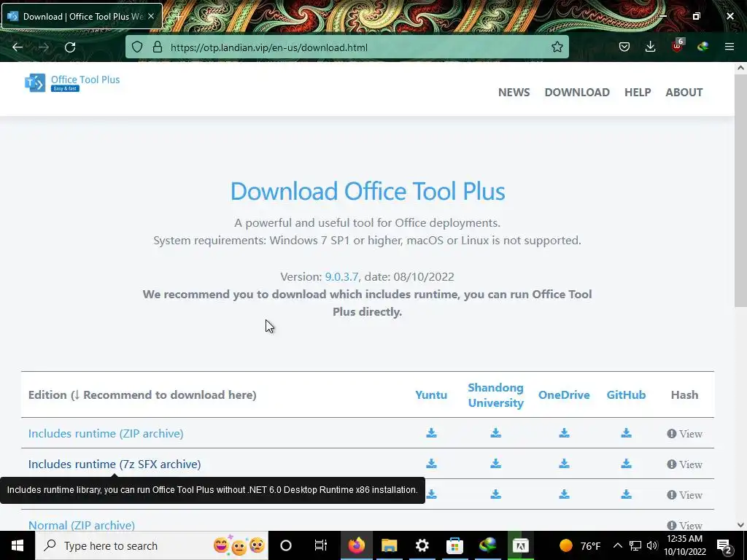747x560 pixels.
Task: Click Shandong University download icon in third row
Action: (495, 494)
